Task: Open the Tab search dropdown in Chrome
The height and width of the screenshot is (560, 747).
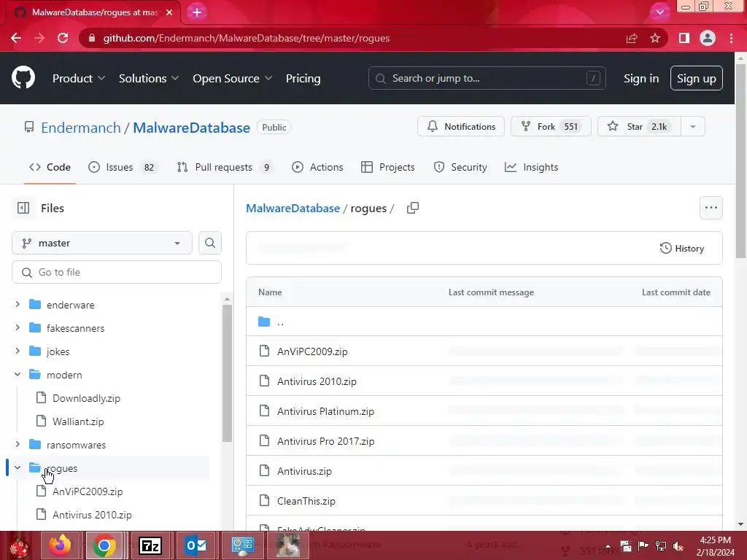Action: (659, 12)
